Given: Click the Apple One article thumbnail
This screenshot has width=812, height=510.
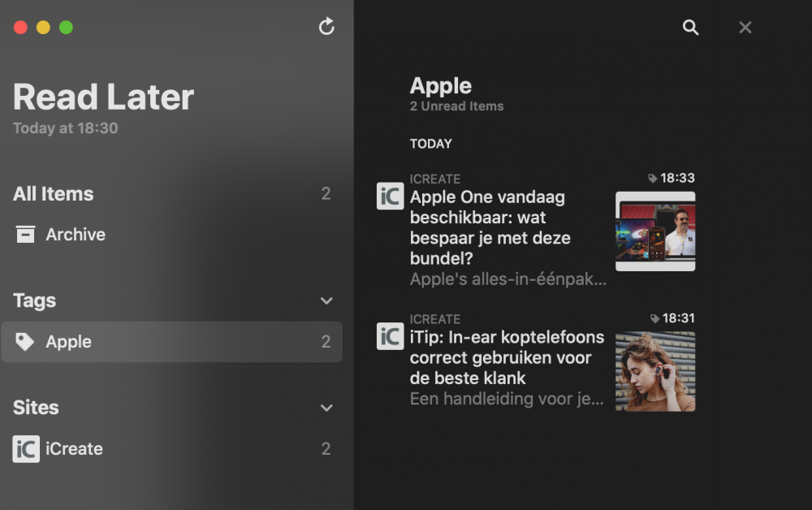Looking at the screenshot, I should [x=655, y=231].
